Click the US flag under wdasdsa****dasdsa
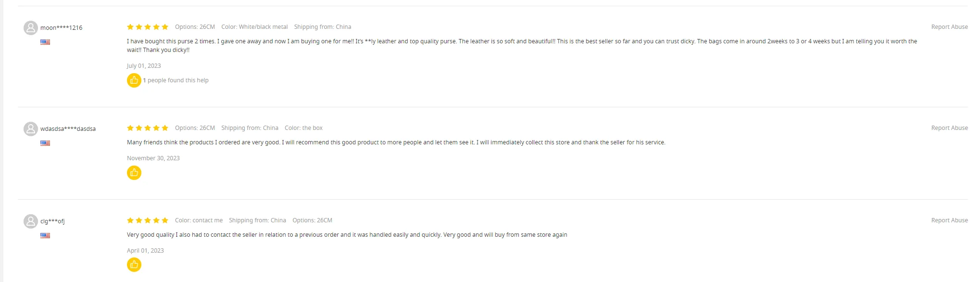Image resolution: width=980 pixels, height=282 pixels. (x=45, y=143)
